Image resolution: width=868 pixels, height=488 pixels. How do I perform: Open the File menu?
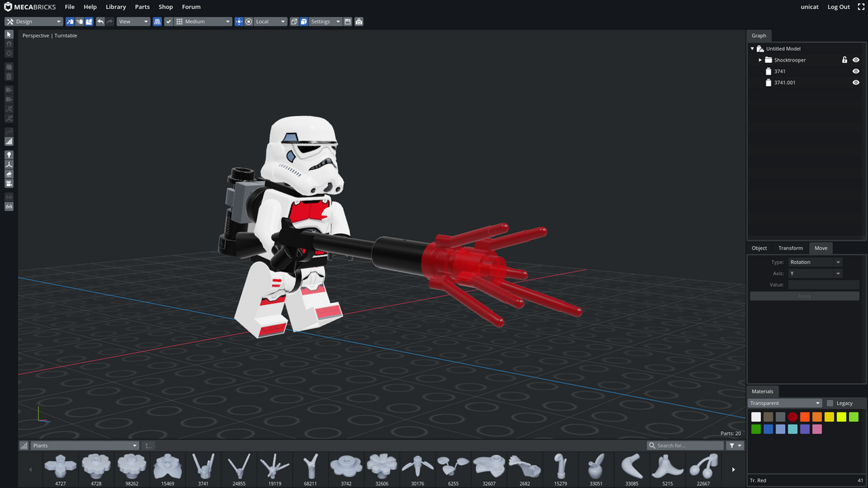pyautogui.click(x=70, y=7)
